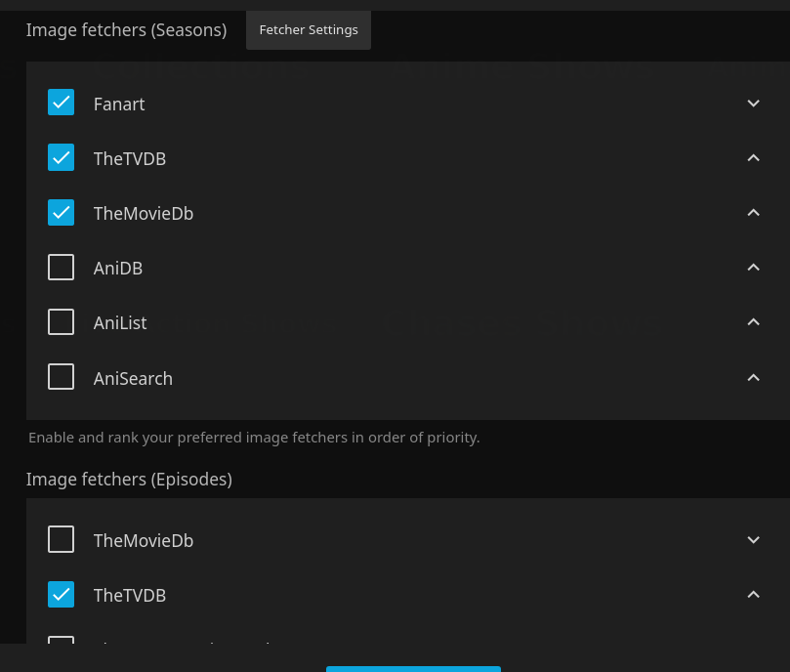Toggle the partially hidden checkbox below Episodes TheTVDB
Screen dimensions: 790x672
click(62, 640)
